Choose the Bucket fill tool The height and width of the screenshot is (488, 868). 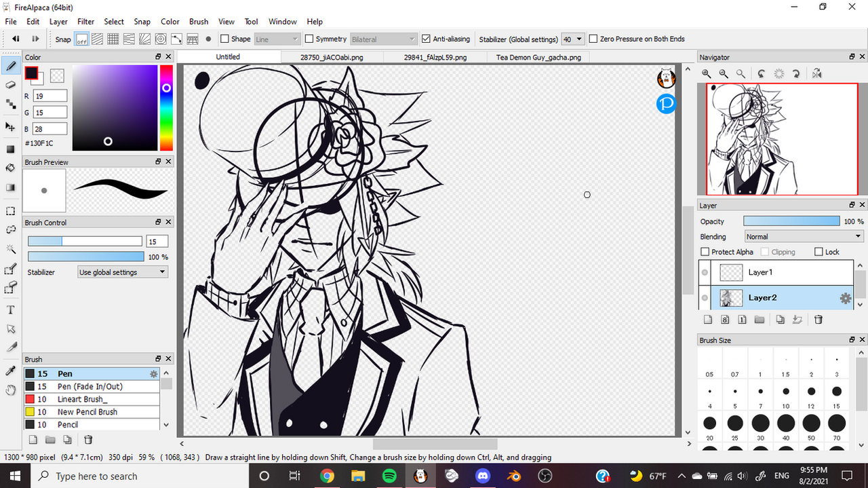tap(11, 168)
